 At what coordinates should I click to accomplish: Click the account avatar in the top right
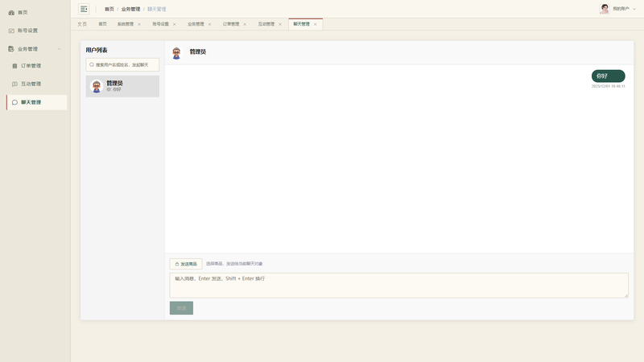tap(605, 9)
